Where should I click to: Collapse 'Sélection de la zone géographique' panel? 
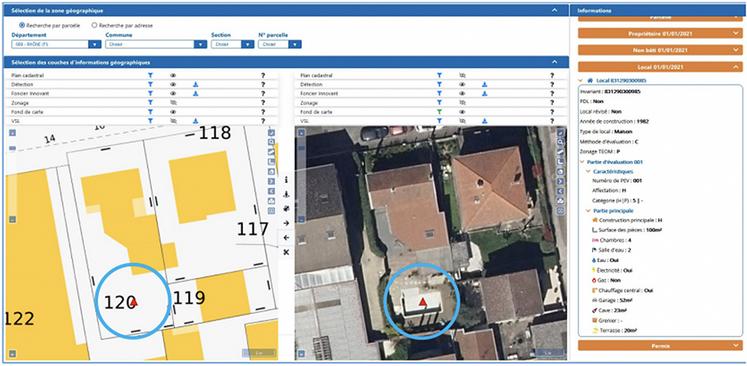pos(554,10)
